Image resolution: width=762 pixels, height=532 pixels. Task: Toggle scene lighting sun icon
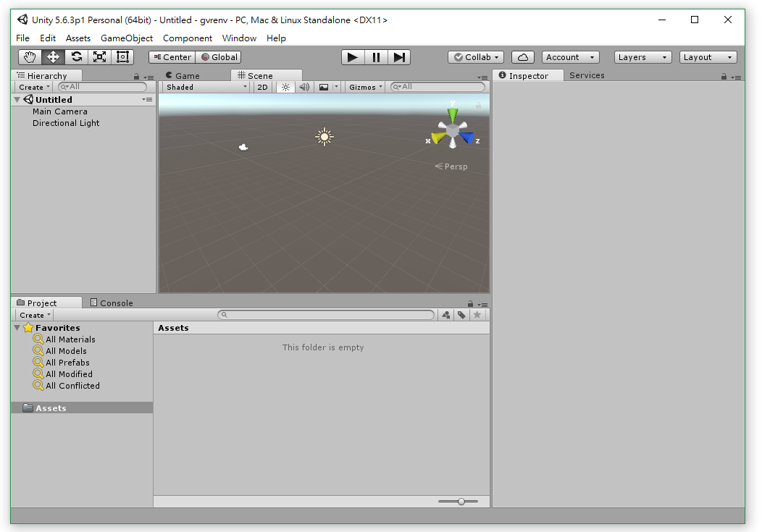click(285, 87)
